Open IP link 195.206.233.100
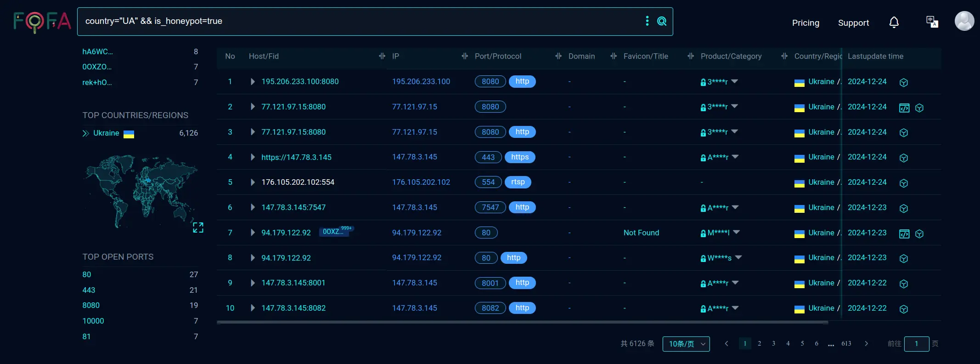The image size is (980, 364). click(x=421, y=81)
